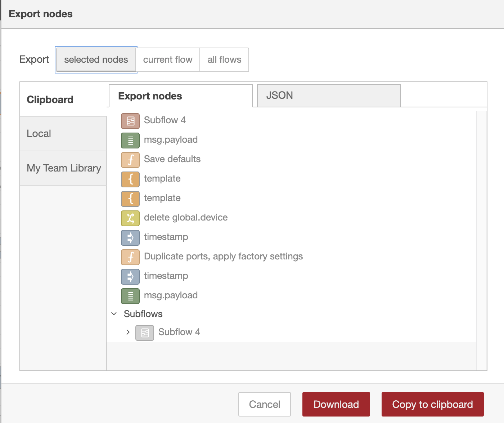Select the Save defaults label
The width and height of the screenshot is (504, 423).
coord(172,159)
